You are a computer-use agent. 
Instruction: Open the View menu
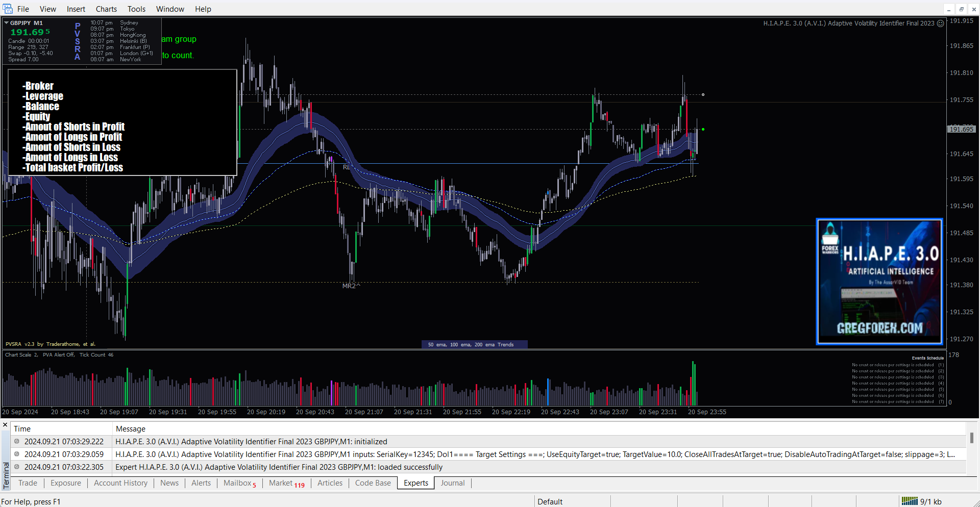click(48, 9)
